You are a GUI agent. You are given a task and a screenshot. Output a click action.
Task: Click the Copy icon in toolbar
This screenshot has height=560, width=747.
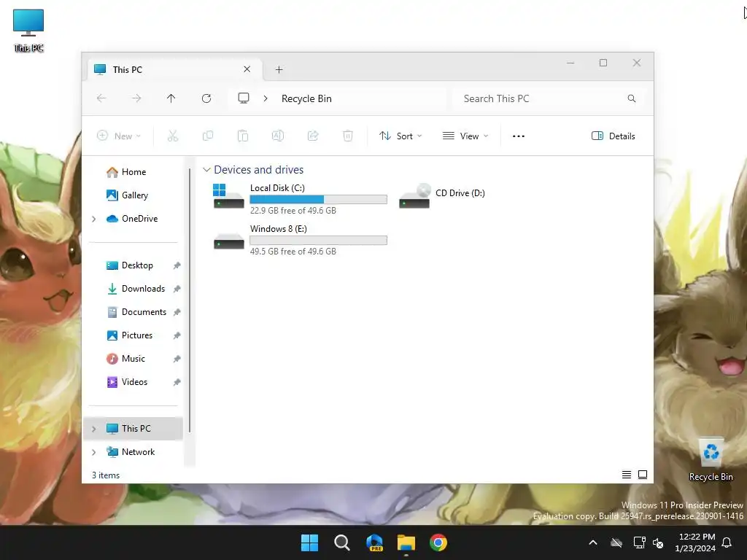[x=208, y=136]
